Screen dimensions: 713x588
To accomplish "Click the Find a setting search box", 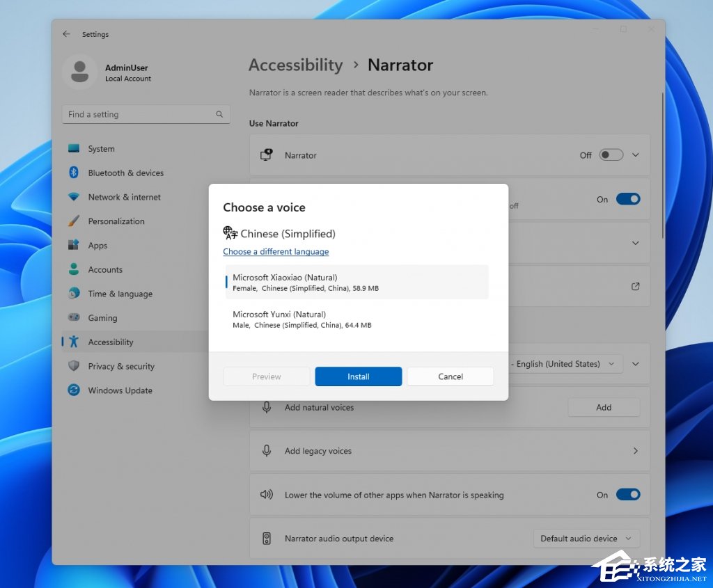I will (x=139, y=114).
